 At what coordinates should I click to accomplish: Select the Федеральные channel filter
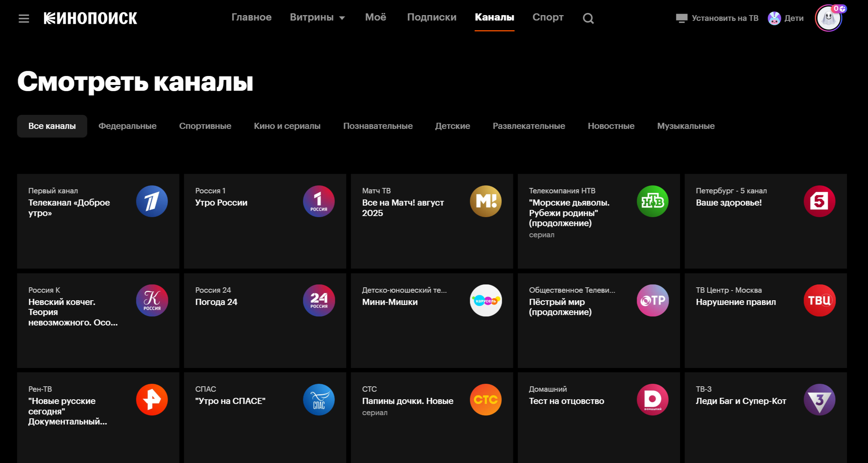[127, 126]
